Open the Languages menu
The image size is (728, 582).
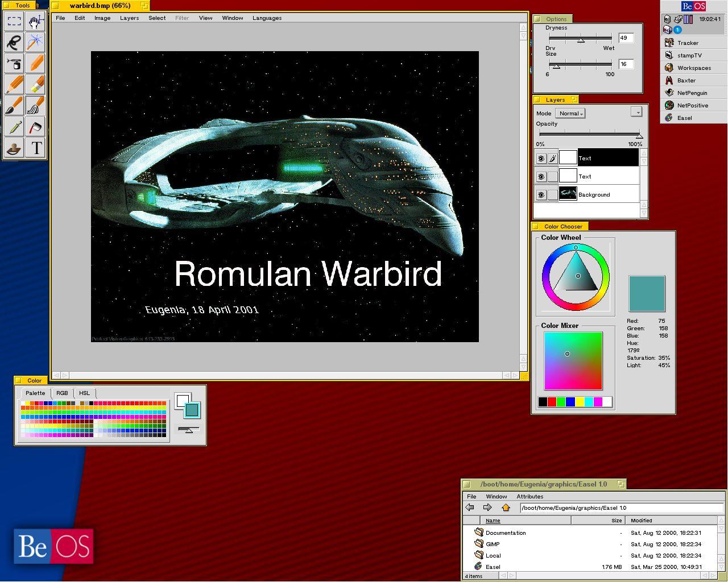[267, 18]
